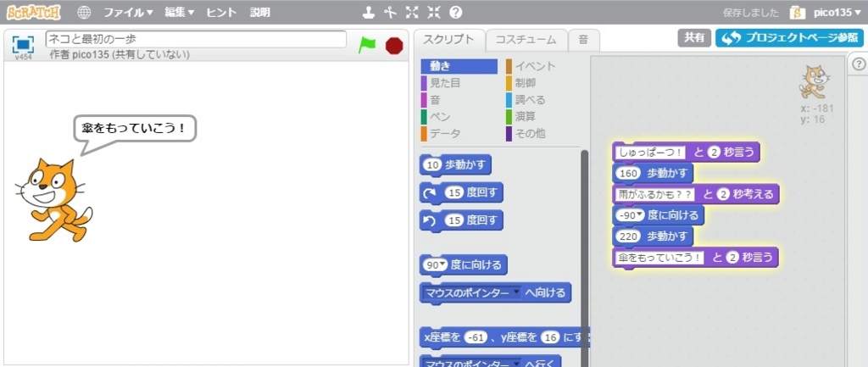Open the pico135 account dropdown
Screen dimensions: 868x367
(x=837, y=12)
